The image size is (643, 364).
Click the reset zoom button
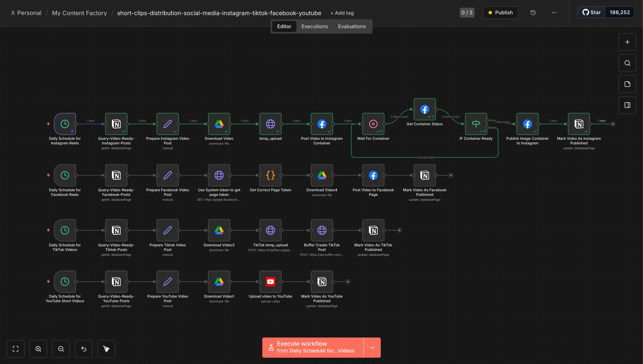(84, 349)
